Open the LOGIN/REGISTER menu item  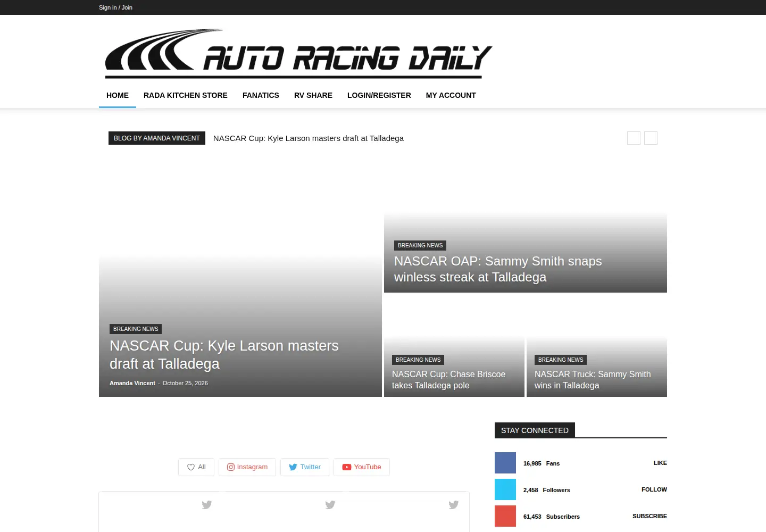(x=379, y=95)
